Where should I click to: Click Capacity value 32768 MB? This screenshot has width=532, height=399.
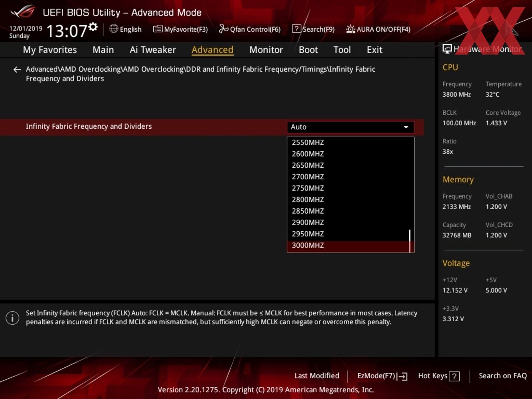click(x=457, y=235)
